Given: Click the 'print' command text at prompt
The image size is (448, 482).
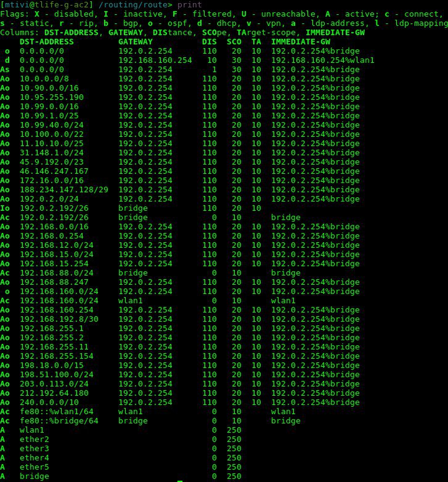Looking at the screenshot, I should tap(190, 5).
